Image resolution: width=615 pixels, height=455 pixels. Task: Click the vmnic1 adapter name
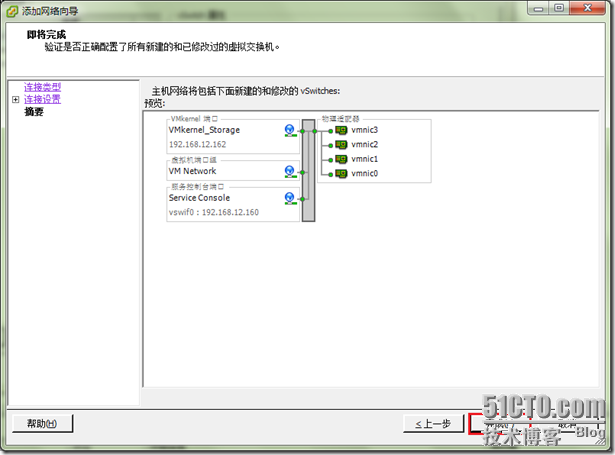tap(365, 159)
